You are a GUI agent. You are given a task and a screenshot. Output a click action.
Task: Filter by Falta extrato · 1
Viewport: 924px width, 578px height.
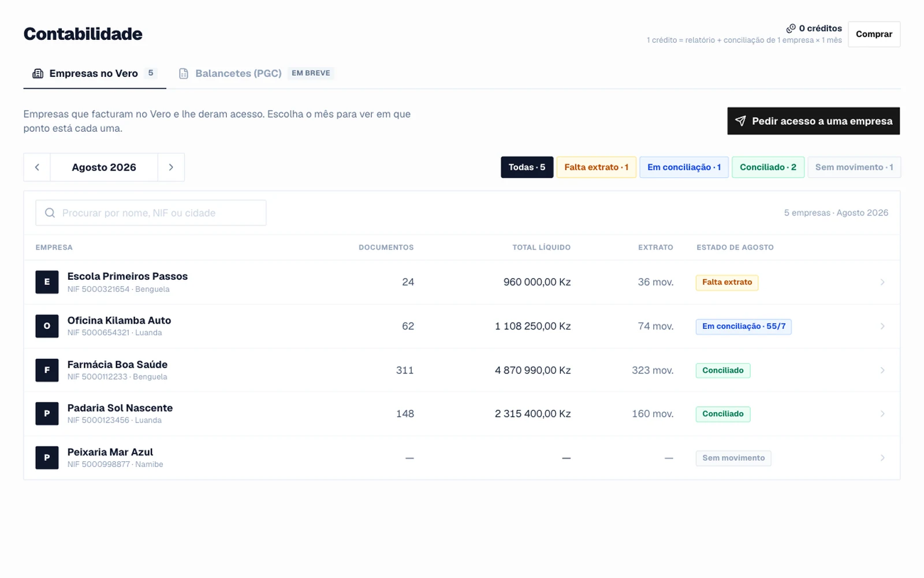click(x=596, y=167)
